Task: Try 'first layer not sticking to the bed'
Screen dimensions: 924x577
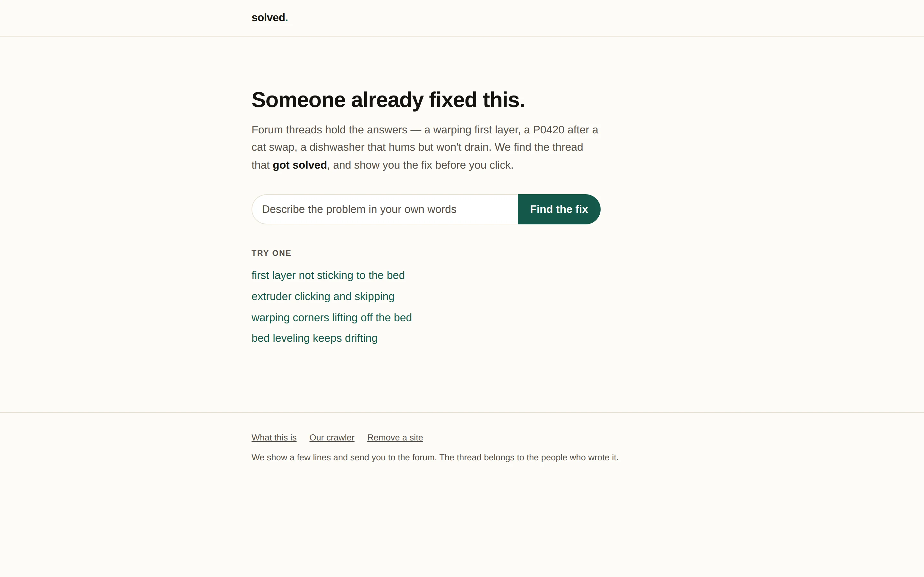Action: tap(328, 275)
